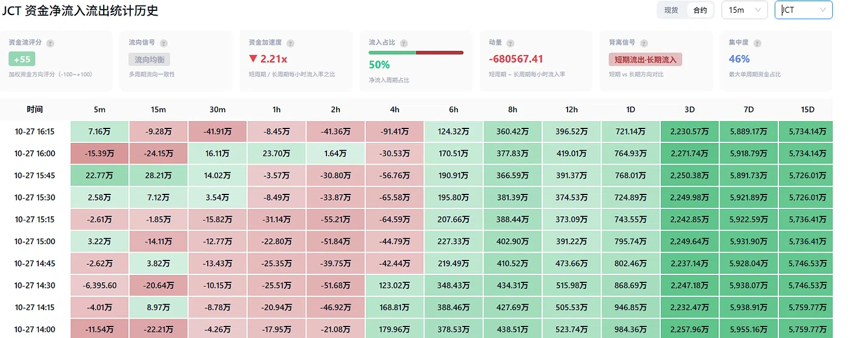
Task: Click the -91.41万 cell
Action: pos(394,131)
